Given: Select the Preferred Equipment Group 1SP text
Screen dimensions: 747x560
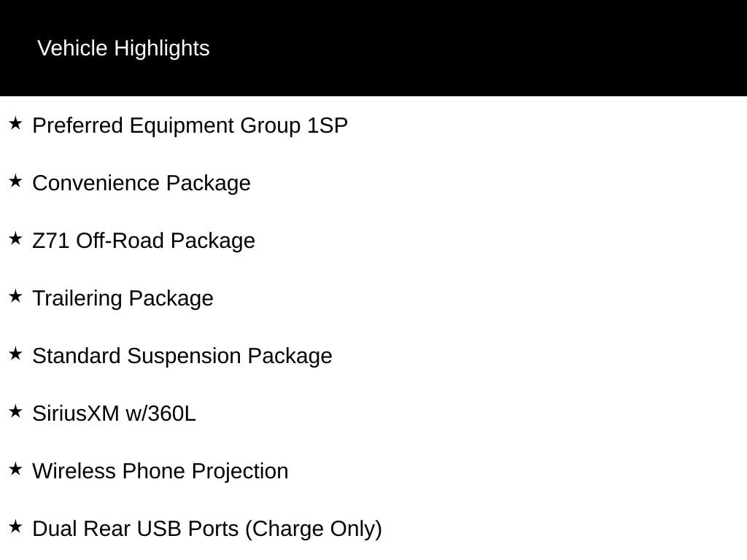Looking at the screenshot, I should [190, 126].
